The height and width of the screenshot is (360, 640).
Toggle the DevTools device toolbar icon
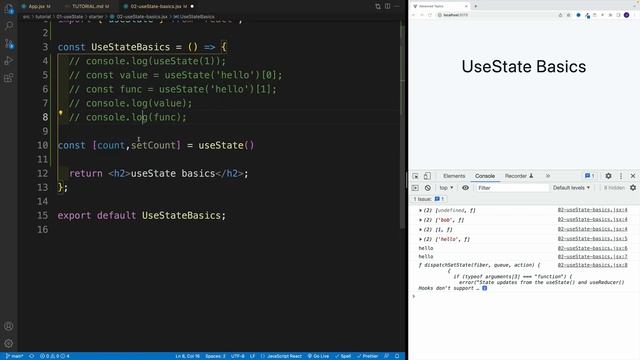click(x=427, y=176)
